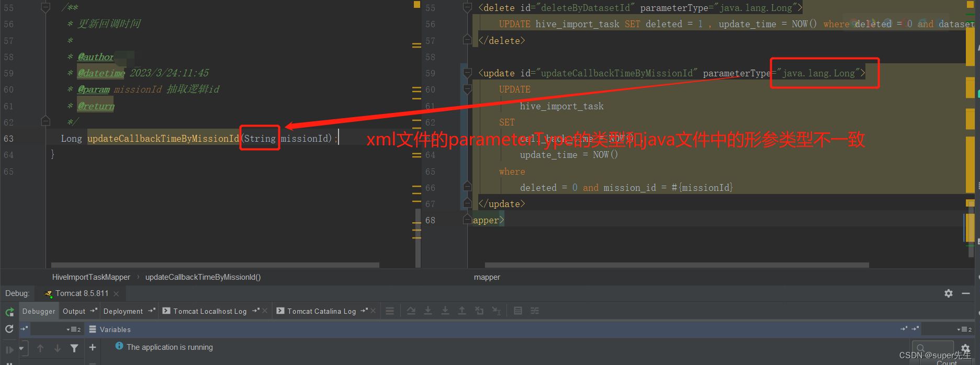Click line number 63 in Java gutter
Viewport: 980px width, 365px height.
click(x=9, y=139)
